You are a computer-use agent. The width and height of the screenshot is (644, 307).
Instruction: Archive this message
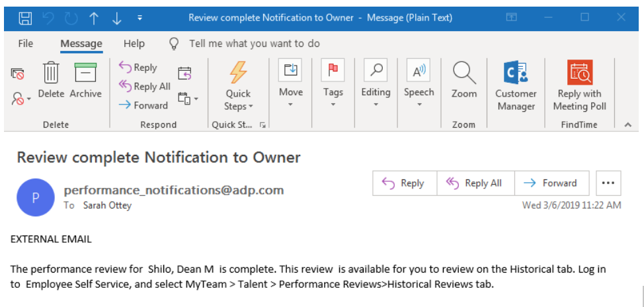pyautogui.click(x=85, y=81)
